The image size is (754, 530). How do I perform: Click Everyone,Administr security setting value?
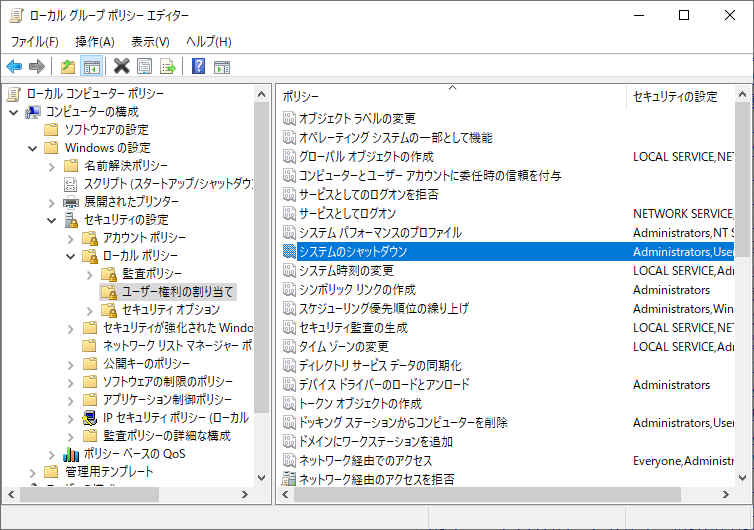(683, 461)
